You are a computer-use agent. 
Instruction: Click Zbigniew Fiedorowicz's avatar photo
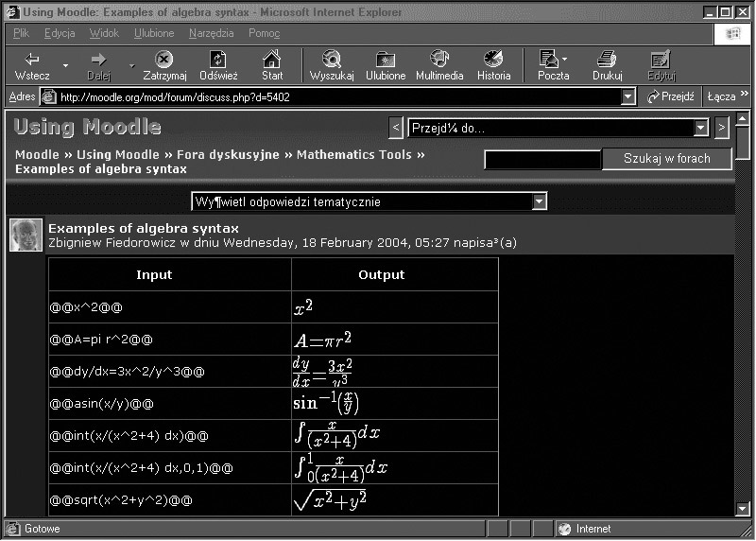(x=26, y=235)
